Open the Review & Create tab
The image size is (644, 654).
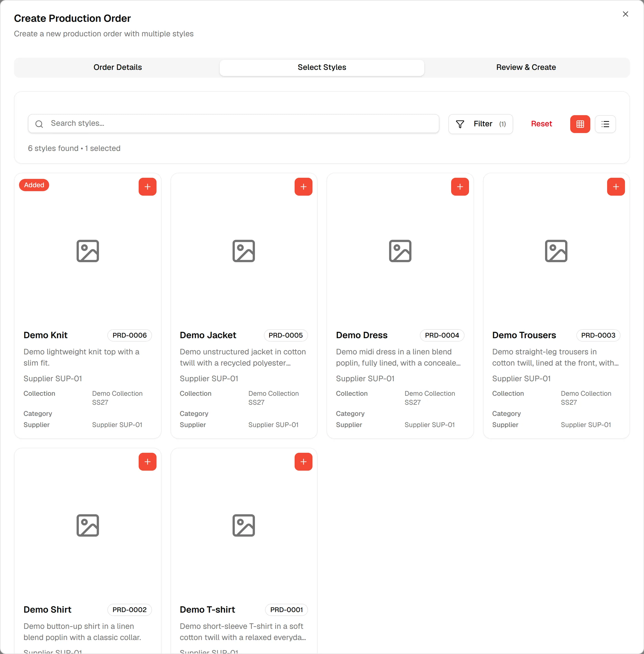coord(526,67)
